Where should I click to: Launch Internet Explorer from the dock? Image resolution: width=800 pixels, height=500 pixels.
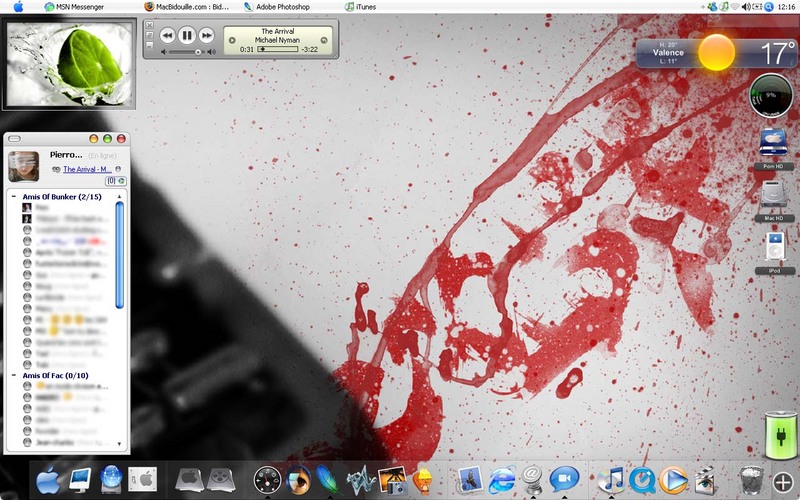[501, 481]
